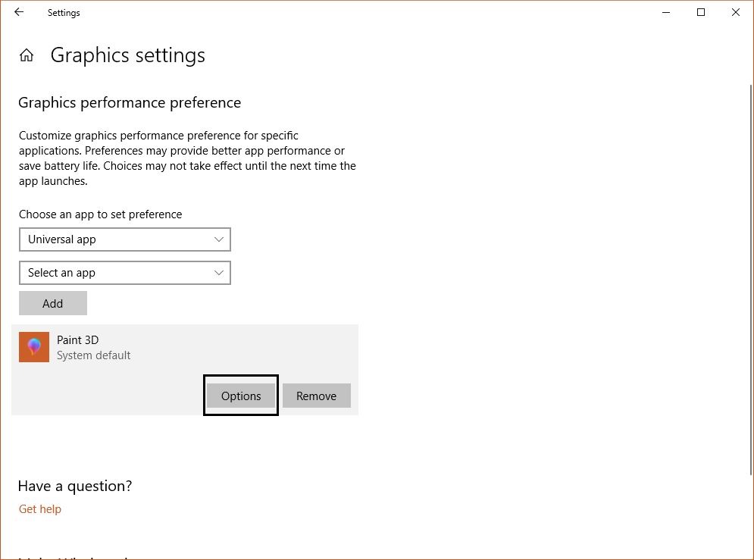
Task: Click the Have a question heading
Action: 75,486
